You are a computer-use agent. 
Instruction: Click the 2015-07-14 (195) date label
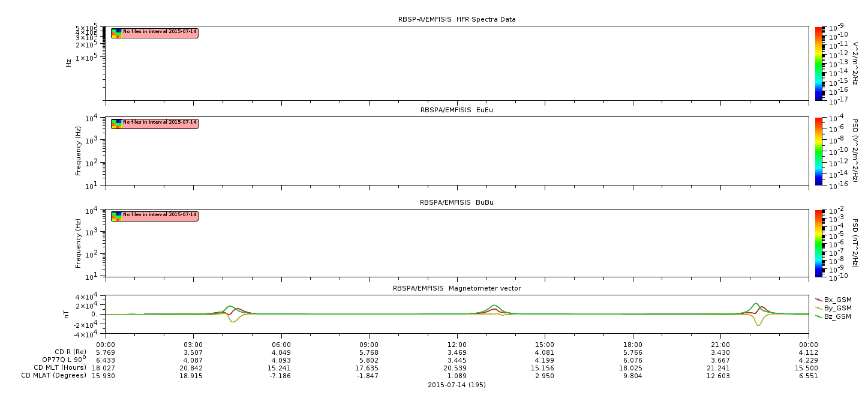coord(456,385)
